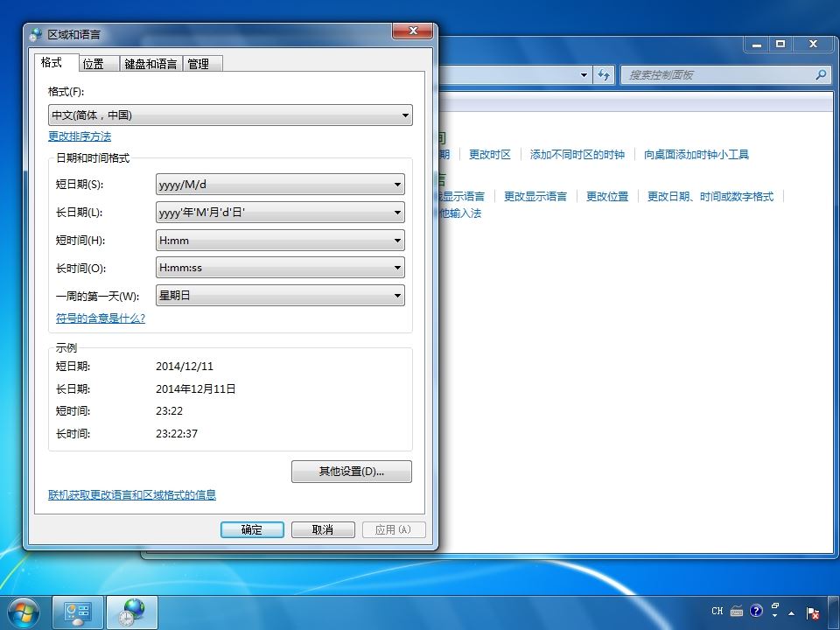840x630 pixels.
Task: Click 向桌面添加时钟小工具 link
Action: 696,155
